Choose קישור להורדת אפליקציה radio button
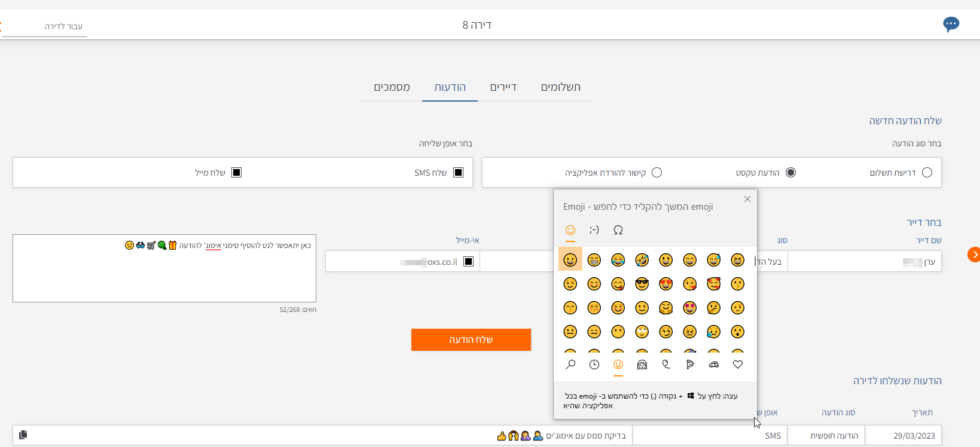The image size is (980, 447). coord(657,173)
